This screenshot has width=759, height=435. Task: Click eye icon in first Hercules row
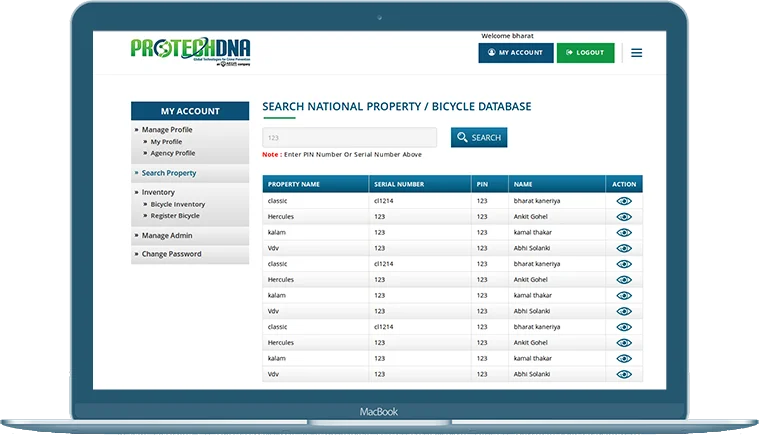[624, 217]
